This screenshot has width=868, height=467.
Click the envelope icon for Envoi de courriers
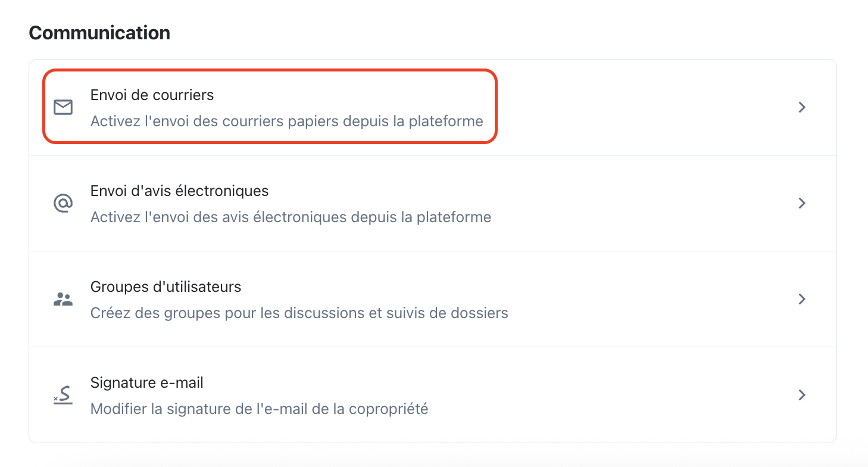click(x=63, y=107)
